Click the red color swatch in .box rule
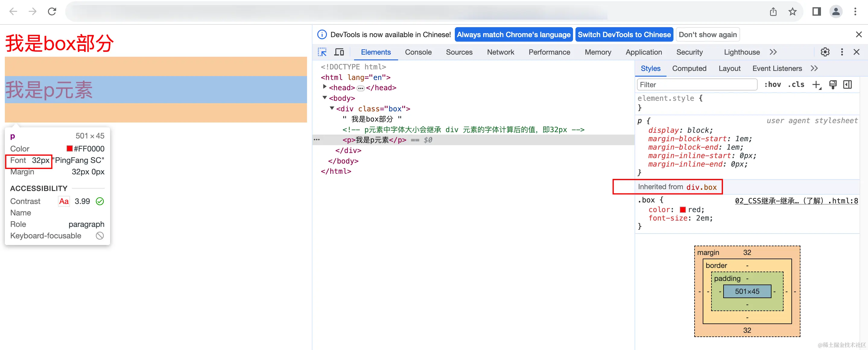Screen dimensions: 868x350 pos(683,210)
